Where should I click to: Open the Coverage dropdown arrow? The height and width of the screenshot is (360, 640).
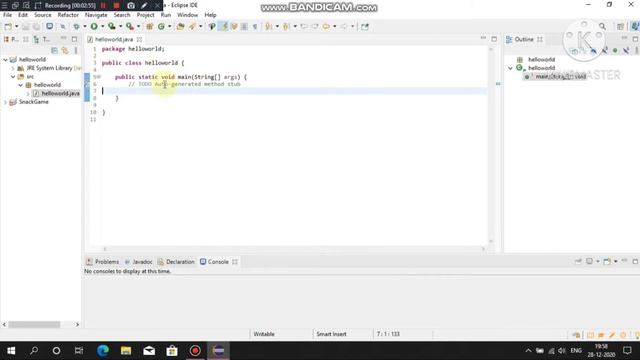(120, 27)
